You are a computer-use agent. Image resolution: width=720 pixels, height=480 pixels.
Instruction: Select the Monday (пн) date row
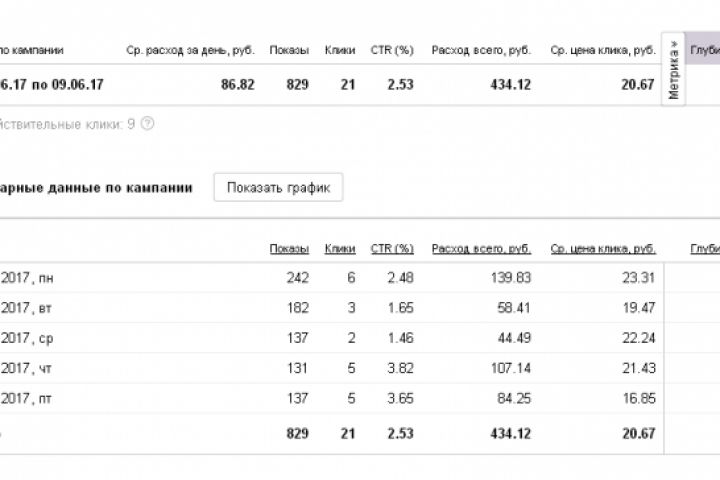(25, 277)
